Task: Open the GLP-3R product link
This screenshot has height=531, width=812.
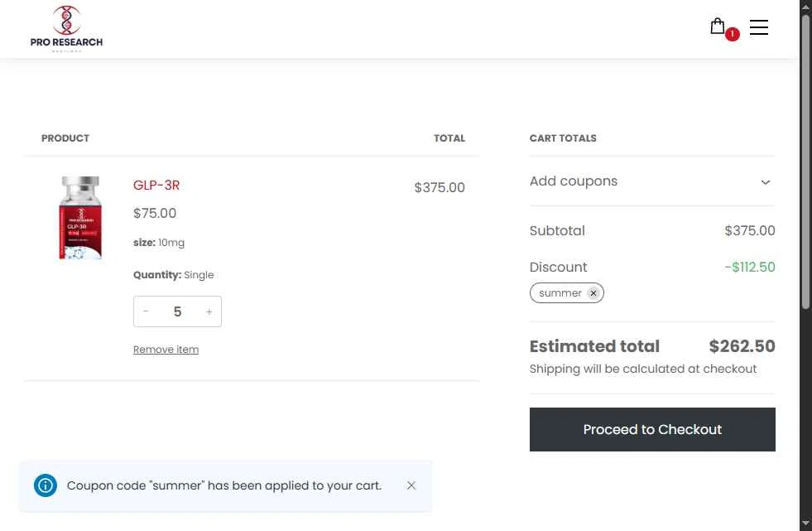Action: [x=156, y=185]
